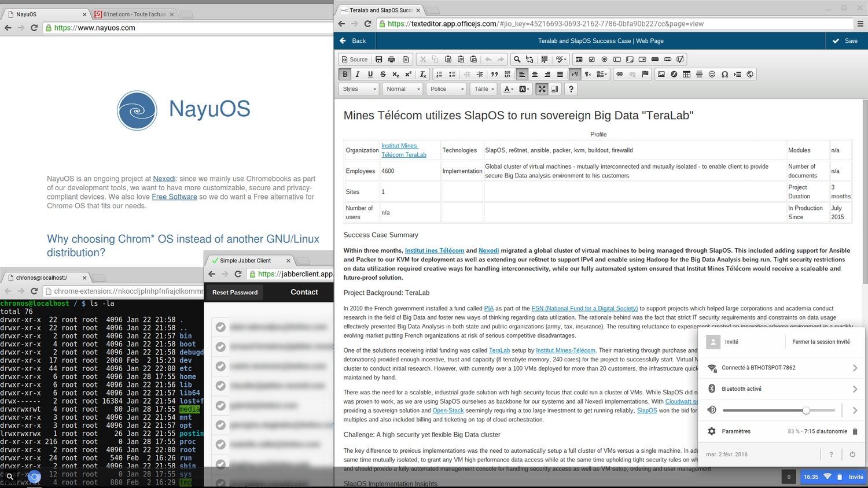Image resolution: width=868 pixels, height=488 pixels.
Task: Open the Text Color dropdown
Action: [509, 89]
